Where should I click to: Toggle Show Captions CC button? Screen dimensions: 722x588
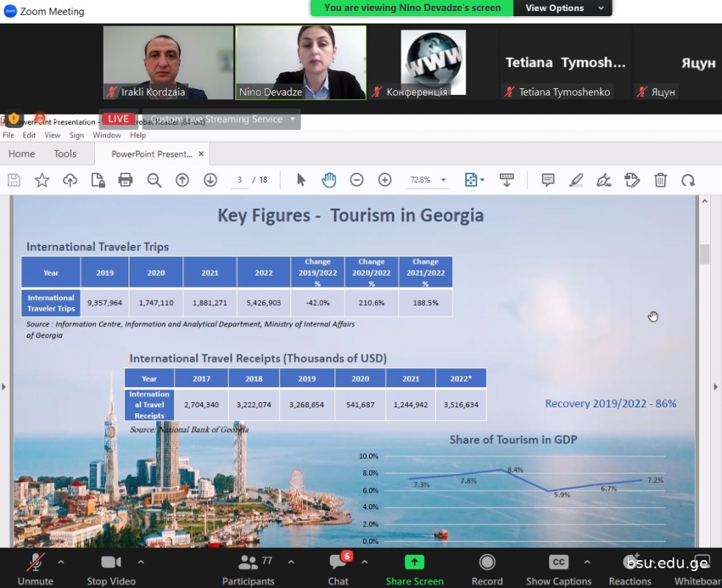559,568
